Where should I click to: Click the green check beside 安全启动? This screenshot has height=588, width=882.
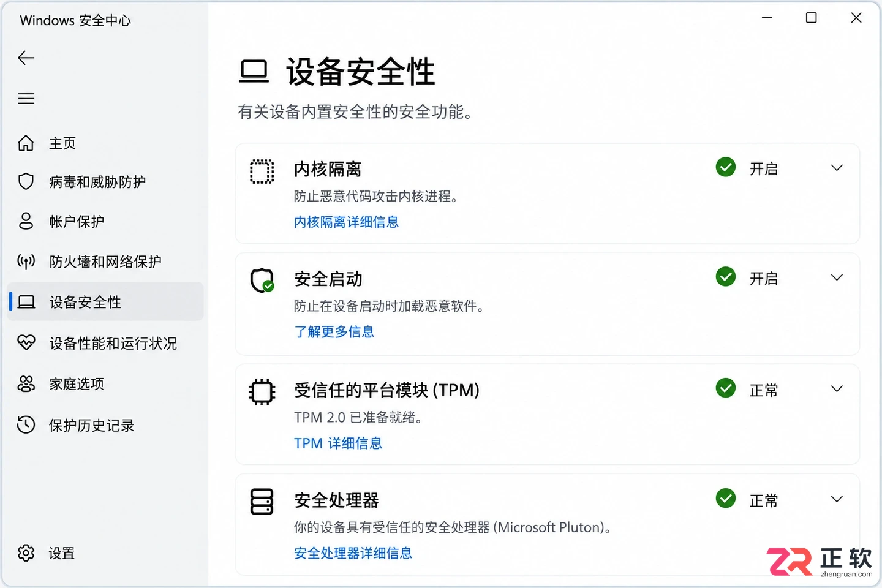click(x=726, y=277)
